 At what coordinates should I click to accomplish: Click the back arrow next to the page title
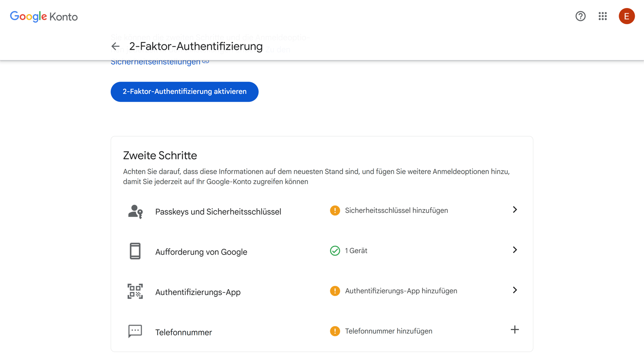click(116, 46)
